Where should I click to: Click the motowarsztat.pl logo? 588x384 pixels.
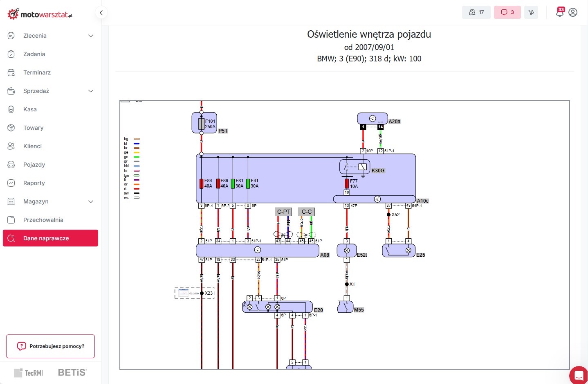40,14
